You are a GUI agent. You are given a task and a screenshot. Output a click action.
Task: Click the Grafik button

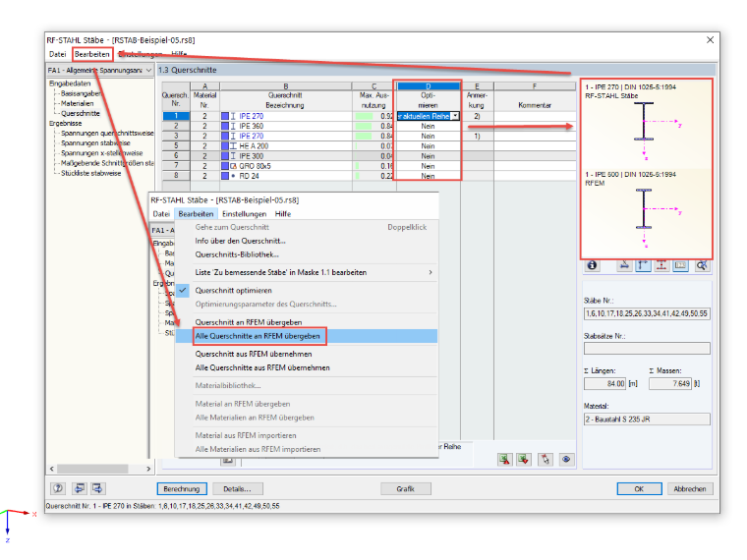(x=405, y=489)
